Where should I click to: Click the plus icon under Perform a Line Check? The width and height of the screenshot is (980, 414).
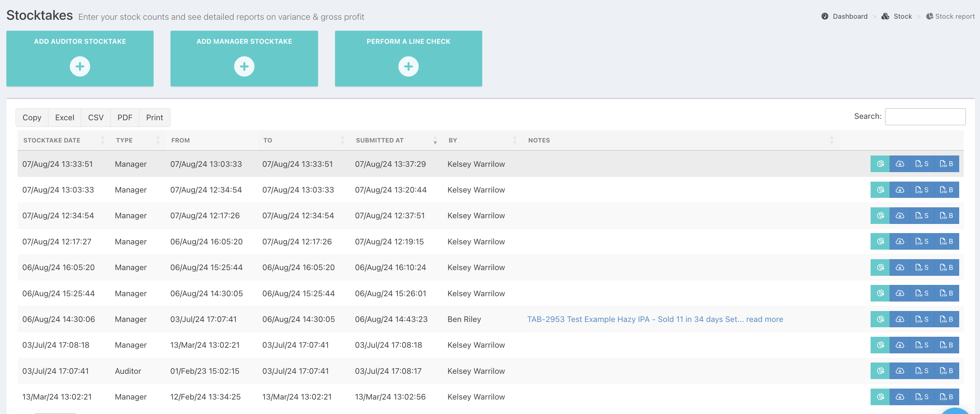pos(408,67)
